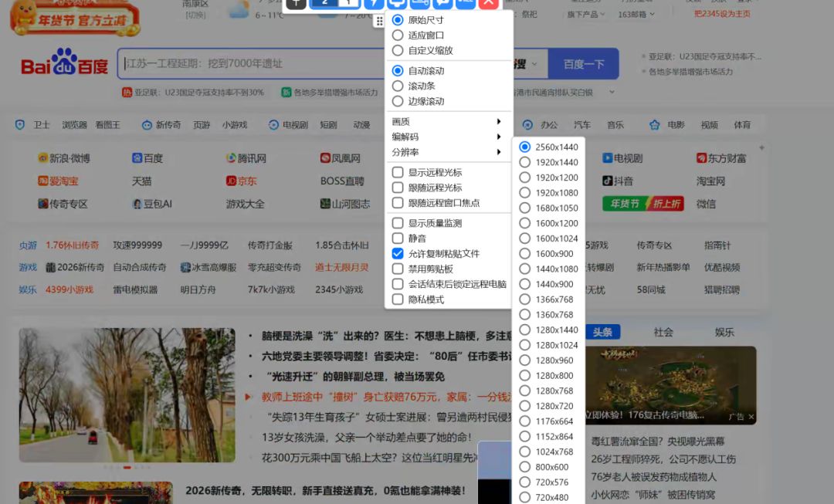The height and width of the screenshot is (504, 834).
Task: Uncheck 允许复制粘贴文件
Action: click(398, 254)
